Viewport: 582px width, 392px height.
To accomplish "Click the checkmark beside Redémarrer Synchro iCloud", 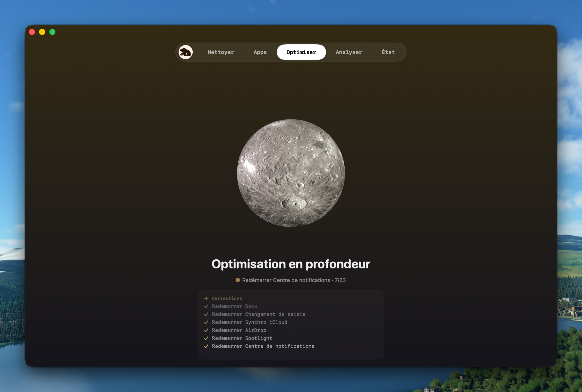I will tap(206, 322).
